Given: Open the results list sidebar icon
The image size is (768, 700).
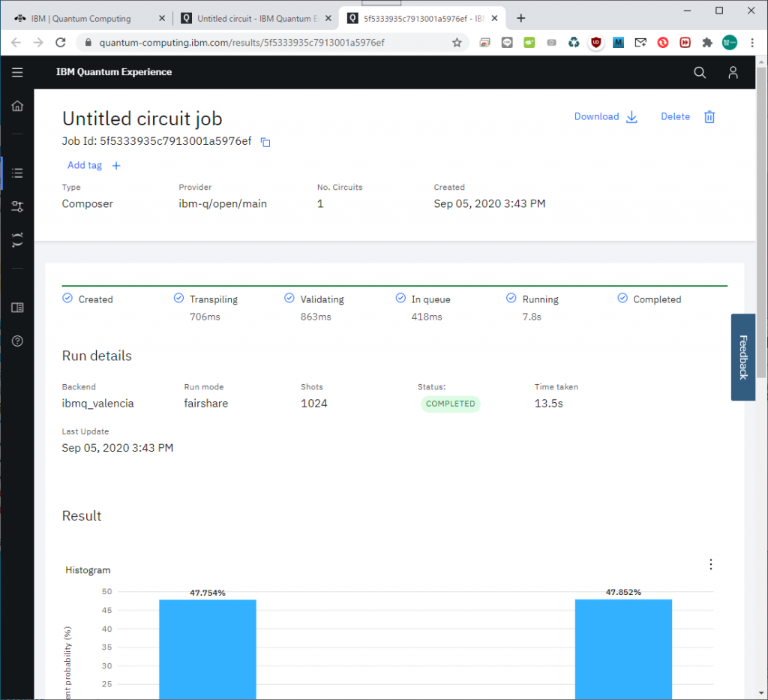Looking at the screenshot, I should (17, 173).
